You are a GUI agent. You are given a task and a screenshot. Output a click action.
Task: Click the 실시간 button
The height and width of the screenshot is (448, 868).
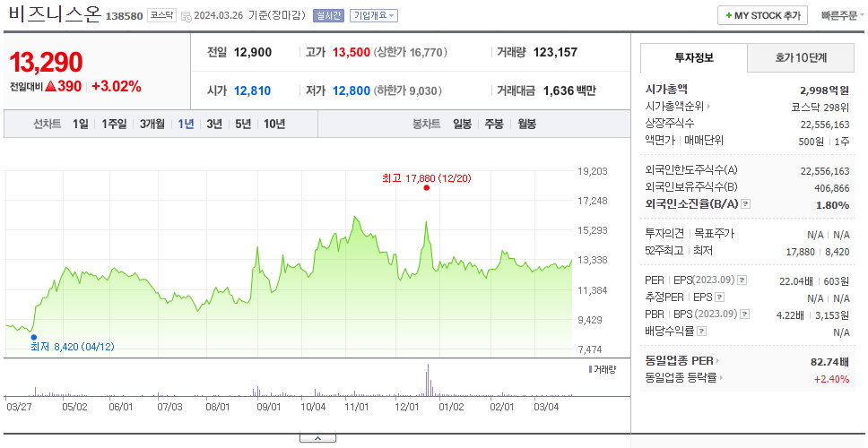329,16
